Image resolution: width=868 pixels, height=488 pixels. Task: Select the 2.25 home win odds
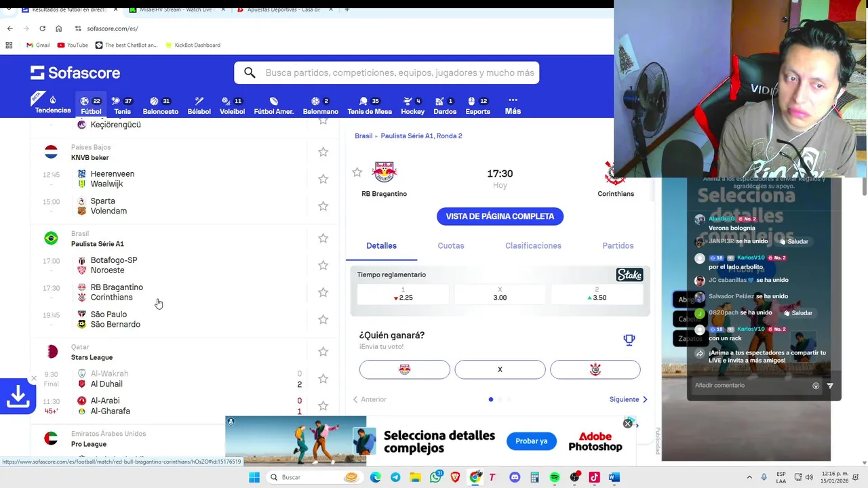[x=403, y=294]
